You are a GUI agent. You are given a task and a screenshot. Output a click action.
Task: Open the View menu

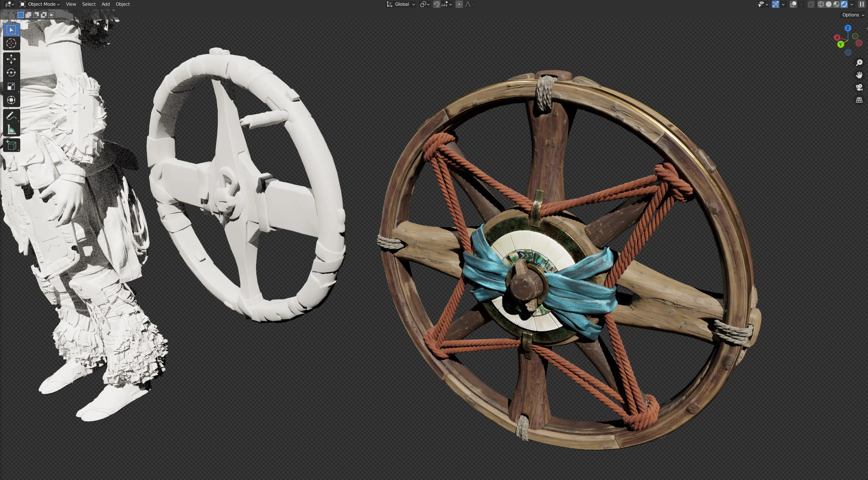point(71,4)
